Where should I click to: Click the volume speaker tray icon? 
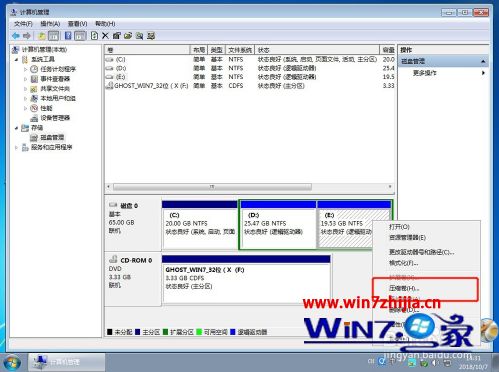point(434,362)
